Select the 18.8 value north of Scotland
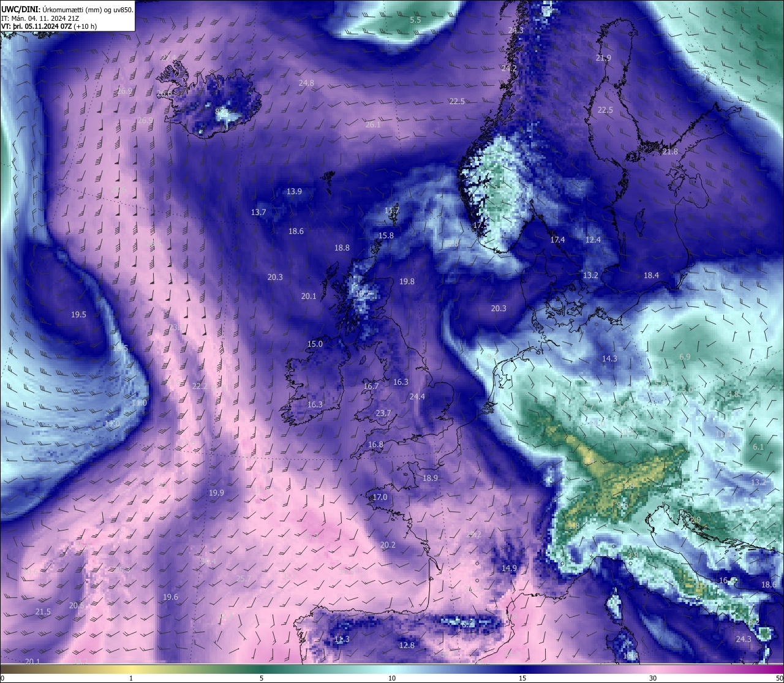Screen dimensions: 784x683 coord(342,248)
